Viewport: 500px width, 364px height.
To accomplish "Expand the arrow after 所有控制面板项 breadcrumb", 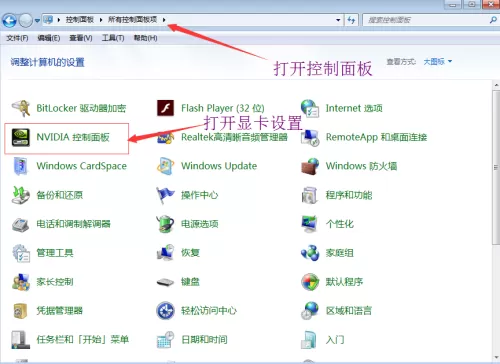I will tap(164, 20).
